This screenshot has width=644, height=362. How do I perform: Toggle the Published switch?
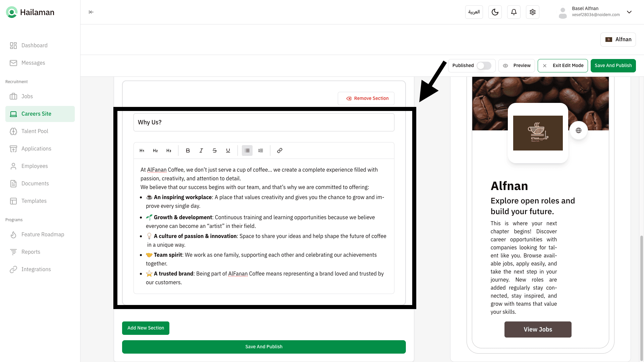point(484,66)
